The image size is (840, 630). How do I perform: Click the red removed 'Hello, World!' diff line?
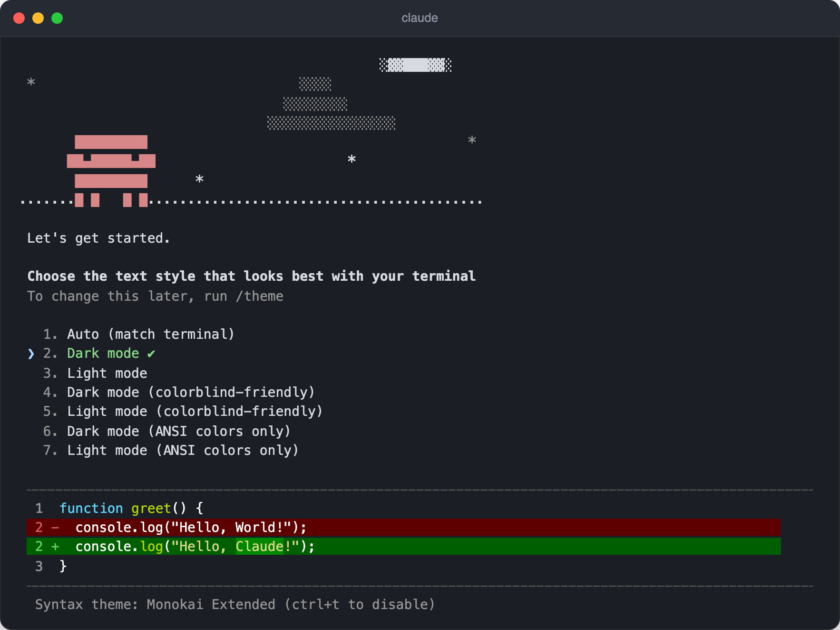(x=404, y=527)
